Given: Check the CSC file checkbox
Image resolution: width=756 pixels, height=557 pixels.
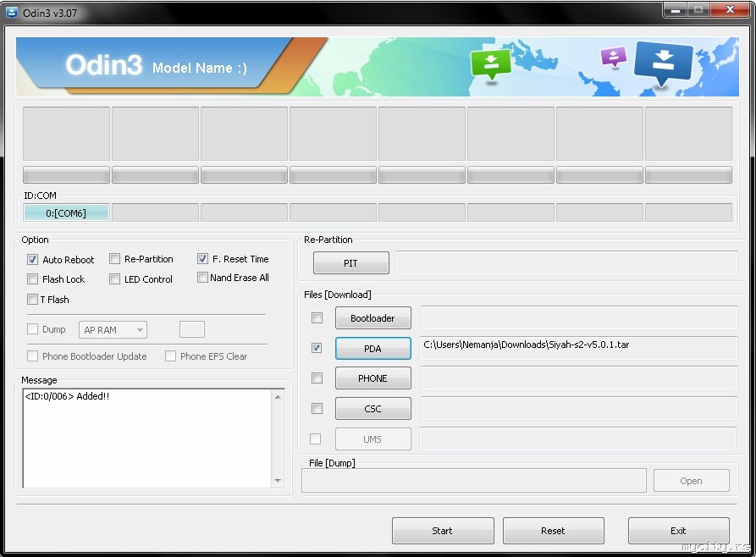Looking at the screenshot, I should tap(317, 409).
